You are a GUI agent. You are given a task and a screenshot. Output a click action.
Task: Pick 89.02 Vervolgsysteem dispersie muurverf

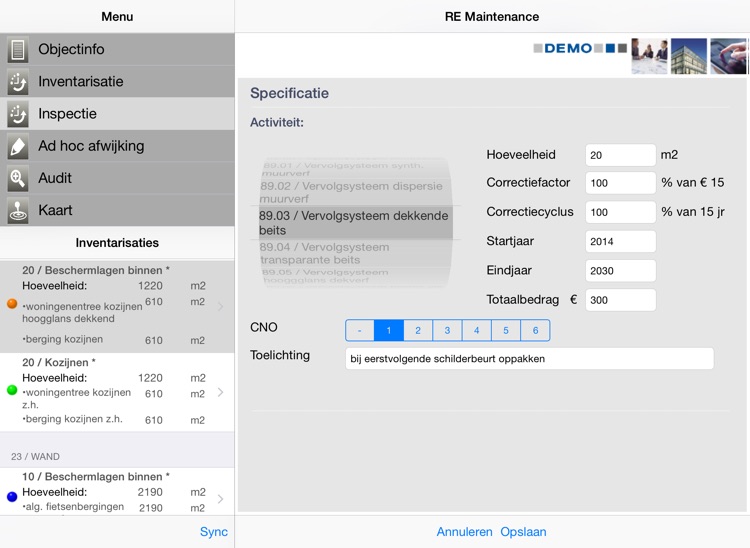tap(352, 192)
